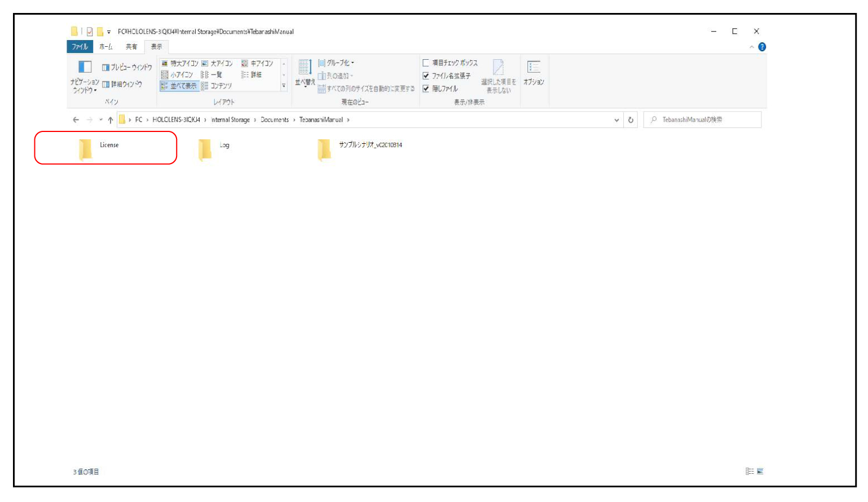
Task: Toggle the 詳細ウィンドウ details pane
Action: click(122, 84)
